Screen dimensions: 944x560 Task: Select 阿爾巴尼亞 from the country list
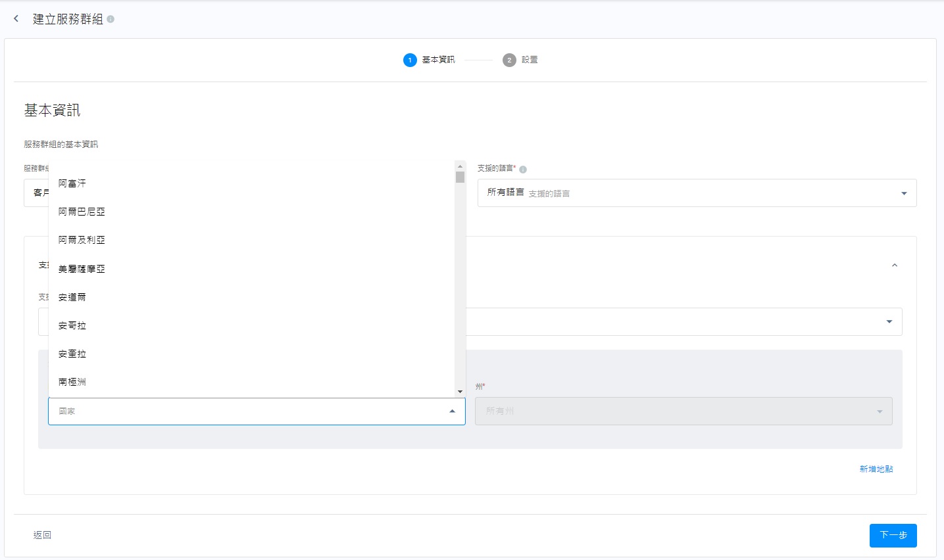(82, 212)
